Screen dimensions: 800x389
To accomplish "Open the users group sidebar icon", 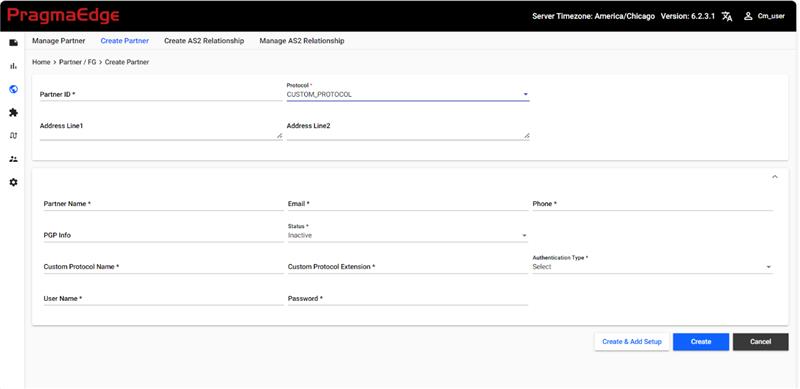I will (x=14, y=159).
